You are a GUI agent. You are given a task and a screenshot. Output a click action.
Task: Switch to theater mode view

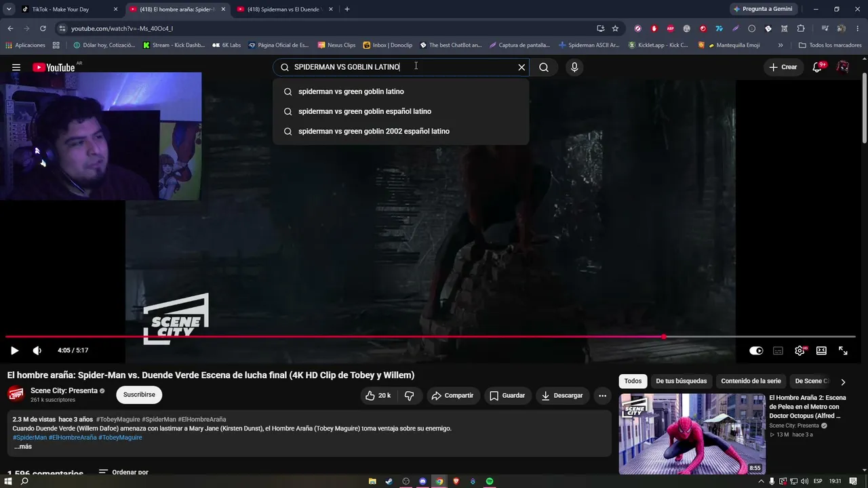pos(821,350)
